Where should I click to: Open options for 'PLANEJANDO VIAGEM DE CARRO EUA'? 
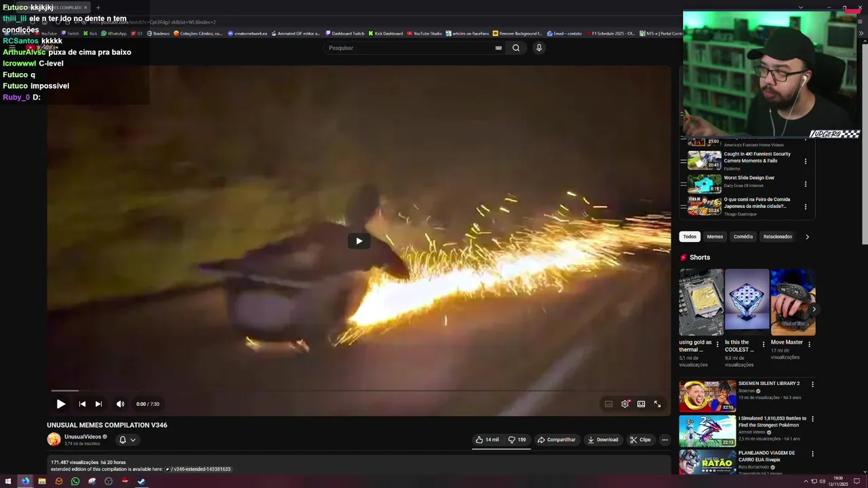(812, 453)
